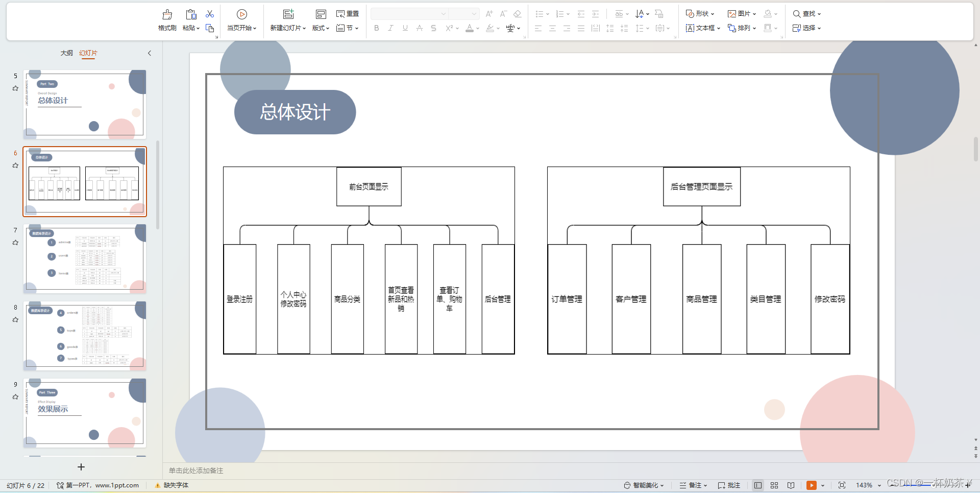Click the star icon under slide 6

click(15, 166)
